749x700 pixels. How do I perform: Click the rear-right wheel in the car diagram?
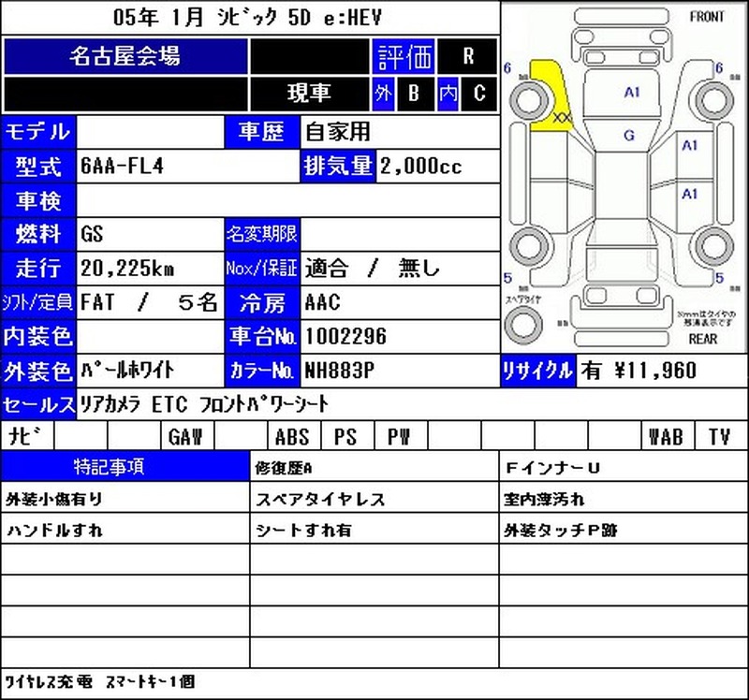tap(713, 247)
